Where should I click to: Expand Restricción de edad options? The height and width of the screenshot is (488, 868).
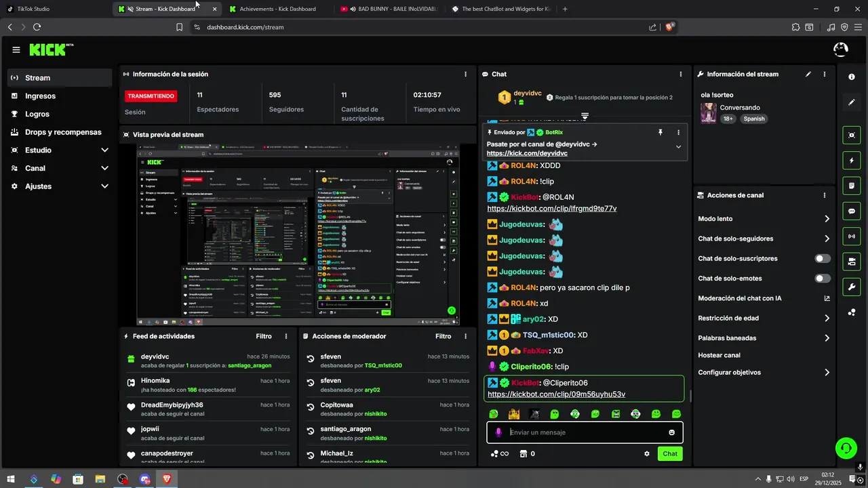pyautogui.click(x=827, y=318)
